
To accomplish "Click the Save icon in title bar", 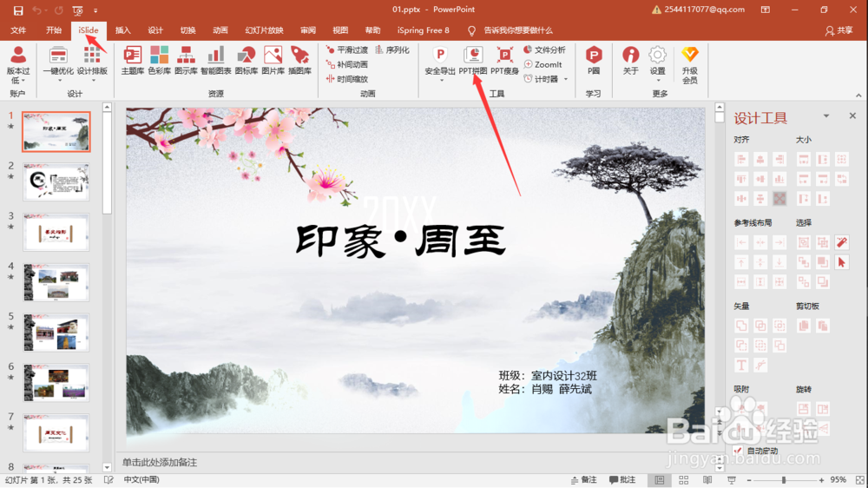I will [x=17, y=10].
